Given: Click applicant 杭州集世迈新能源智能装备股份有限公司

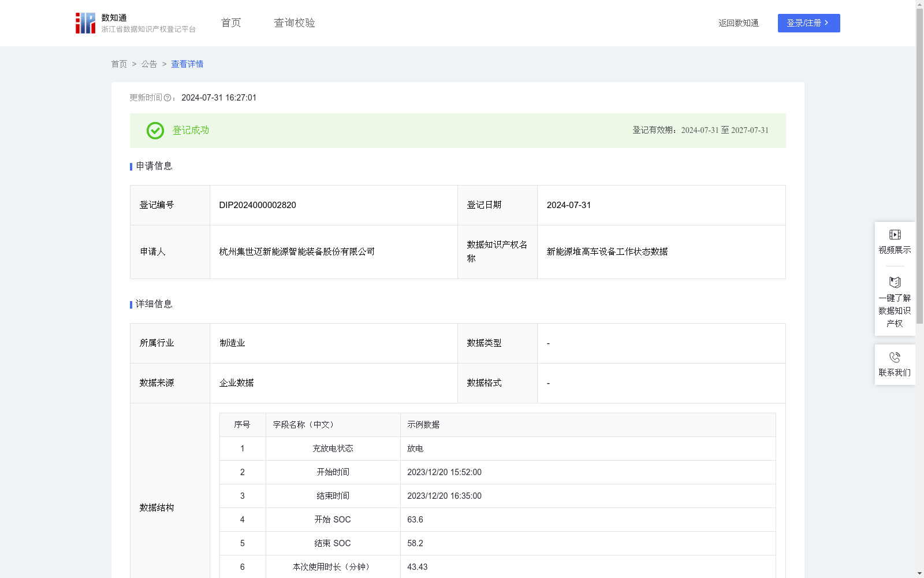Looking at the screenshot, I should 297,252.
